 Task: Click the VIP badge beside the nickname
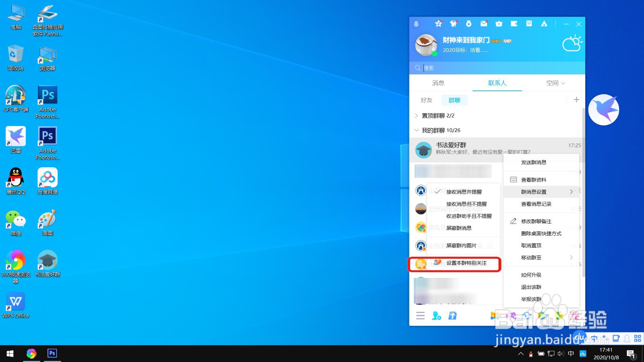(507, 41)
